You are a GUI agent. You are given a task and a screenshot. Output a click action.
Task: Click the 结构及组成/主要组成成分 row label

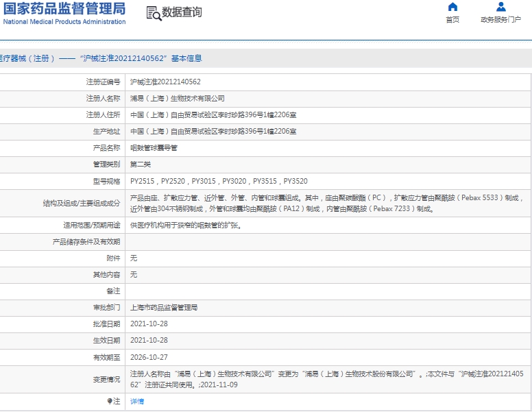[x=82, y=203]
